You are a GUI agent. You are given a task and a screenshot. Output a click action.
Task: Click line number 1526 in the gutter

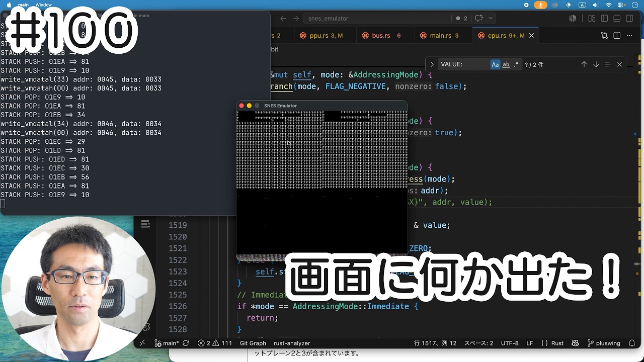point(178,306)
